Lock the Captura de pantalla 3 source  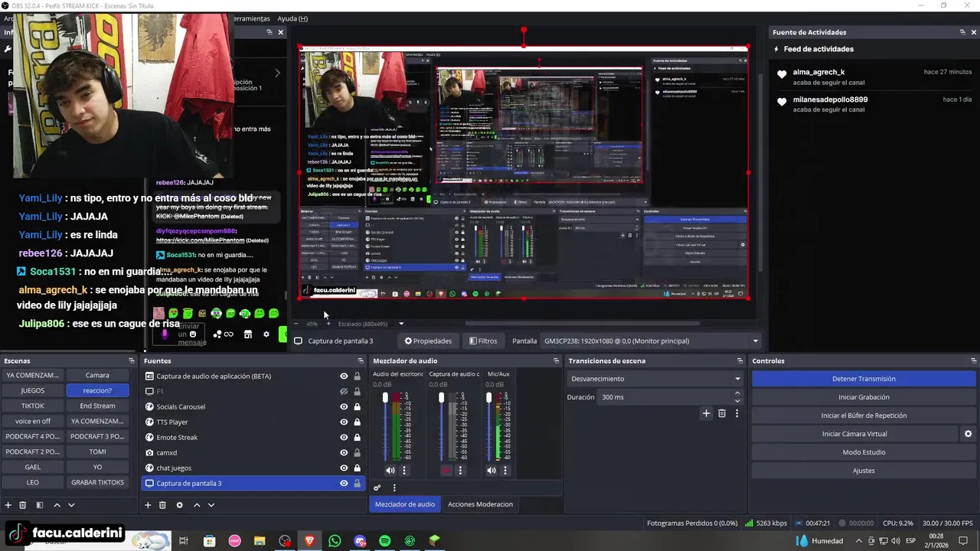(357, 483)
